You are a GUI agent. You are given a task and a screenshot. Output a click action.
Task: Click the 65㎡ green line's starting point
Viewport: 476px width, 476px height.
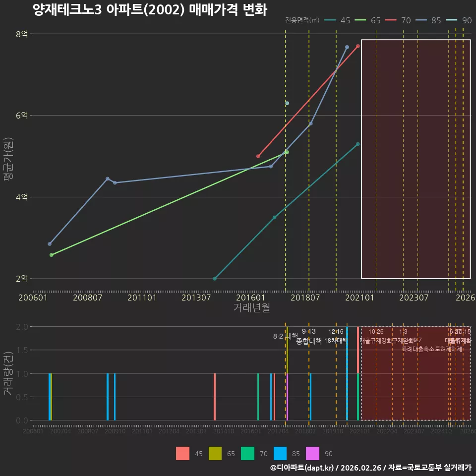pyautogui.click(x=51, y=255)
